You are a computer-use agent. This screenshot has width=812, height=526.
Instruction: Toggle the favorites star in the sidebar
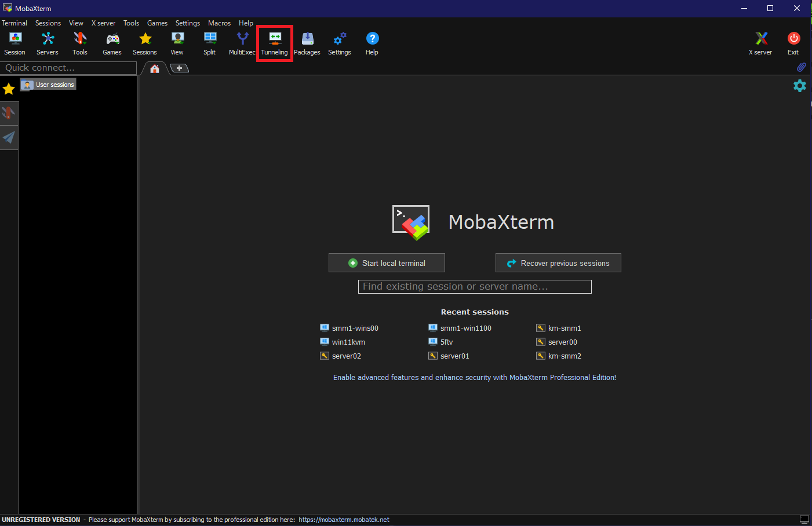(x=8, y=88)
